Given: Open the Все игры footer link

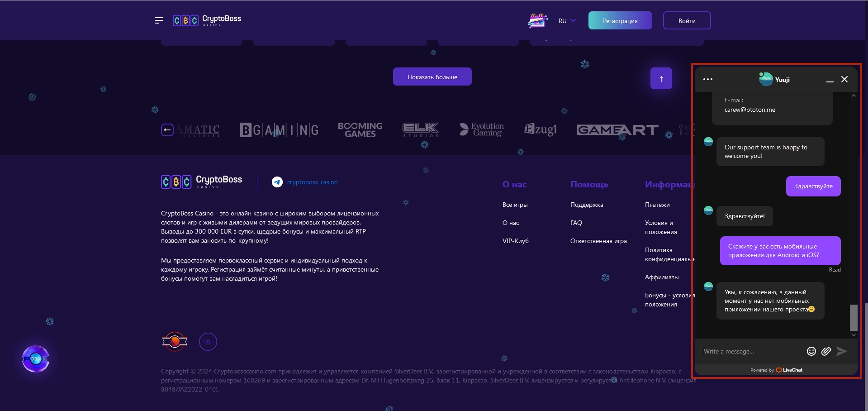Looking at the screenshot, I should [515, 205].
